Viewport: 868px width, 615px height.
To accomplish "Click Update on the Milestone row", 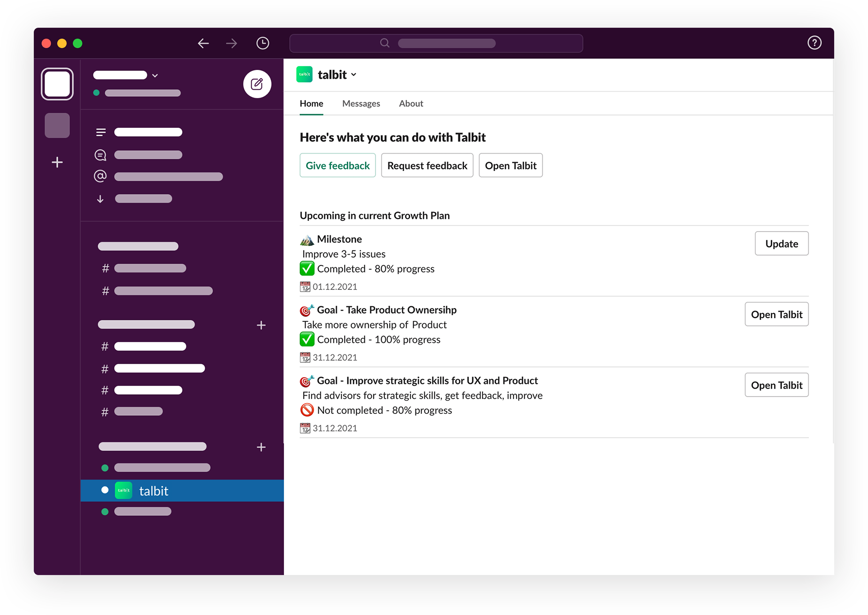I will click(782, 243).
